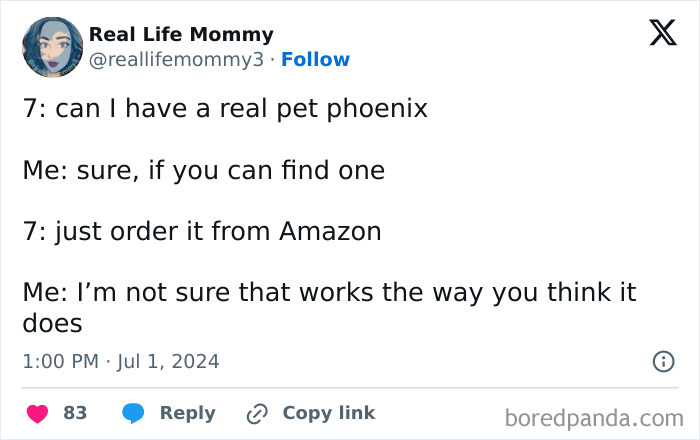
Task: Click the chain link icon
Action: [258, 412]
